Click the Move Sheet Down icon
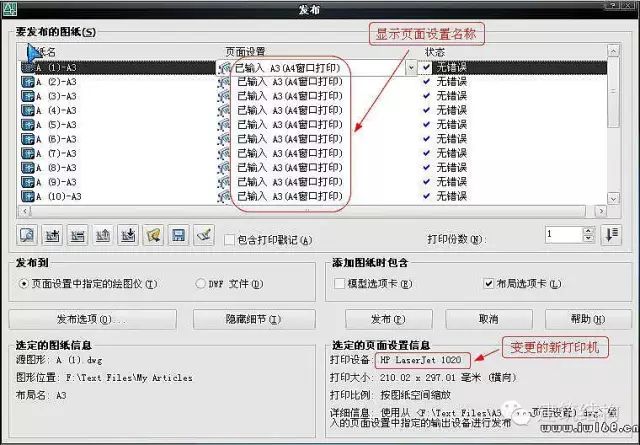The image size is (640, 445). 128,235
